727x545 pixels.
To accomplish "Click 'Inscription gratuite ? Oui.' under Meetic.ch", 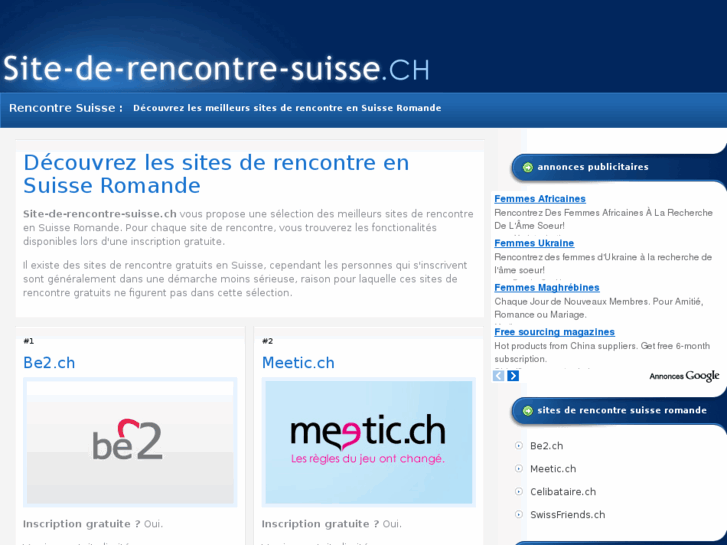I will [332, 524].
